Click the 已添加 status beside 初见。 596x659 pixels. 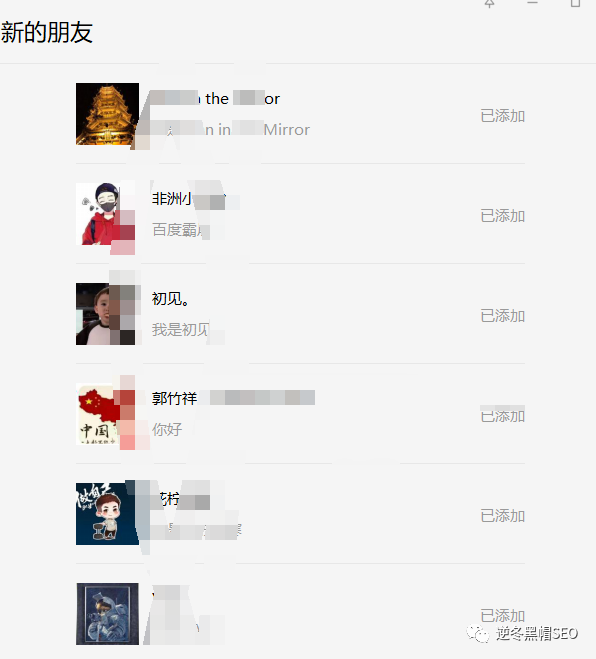point(503,316)
